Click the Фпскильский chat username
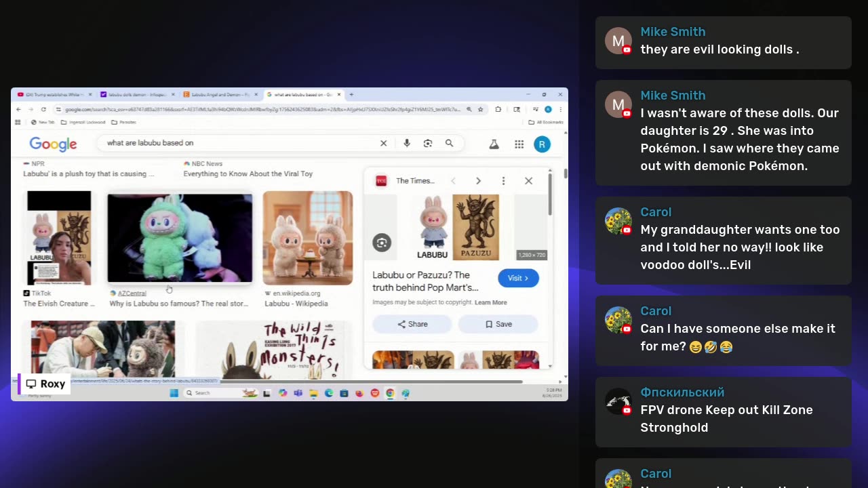Viewport: 868px width, 488px height. pos(682,392)
